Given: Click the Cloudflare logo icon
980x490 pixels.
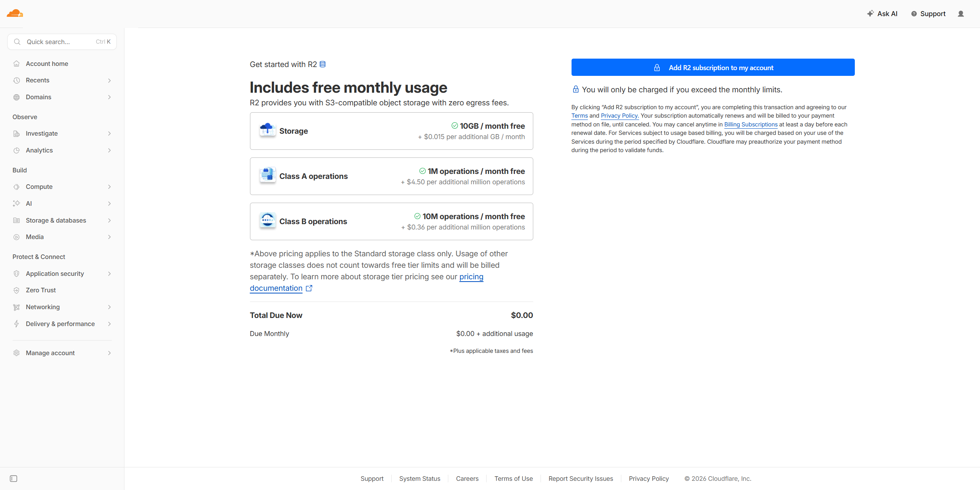Looking at the screenshot, I should point(15,13).
